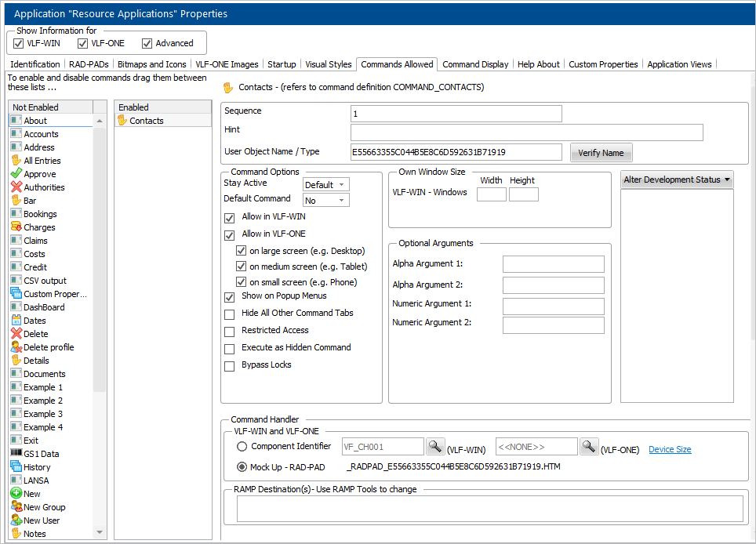Click the Delete profile user icon
The height and width of the screenshot is (544, 756).
tap(16, 347)
